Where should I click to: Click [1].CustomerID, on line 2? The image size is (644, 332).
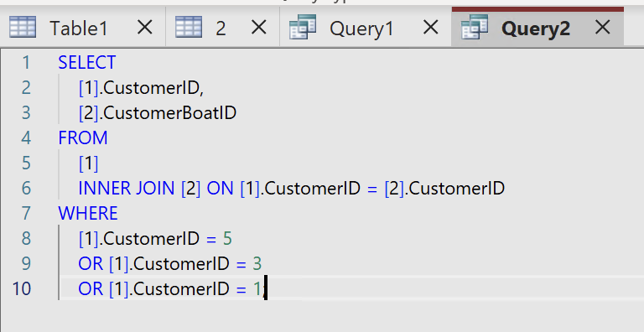click(141, 88)
